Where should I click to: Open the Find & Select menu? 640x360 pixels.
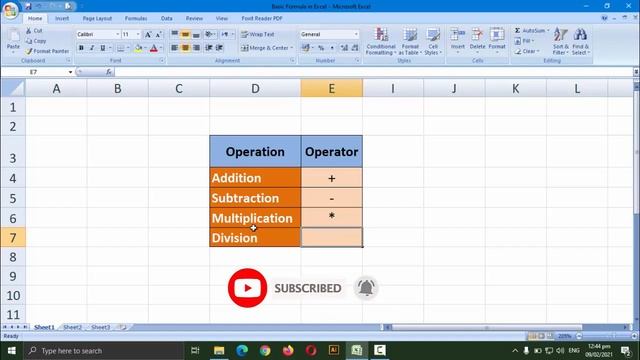(x=580, y=41)
